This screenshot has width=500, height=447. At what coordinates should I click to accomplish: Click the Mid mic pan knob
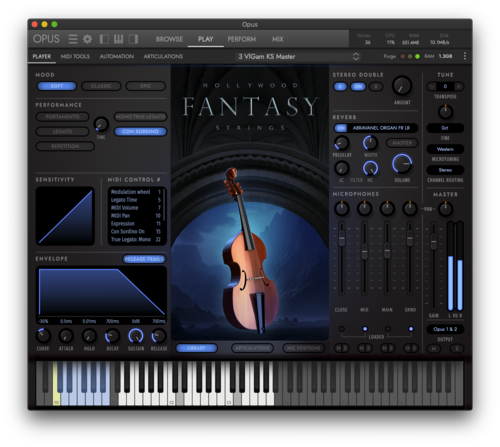364,208
